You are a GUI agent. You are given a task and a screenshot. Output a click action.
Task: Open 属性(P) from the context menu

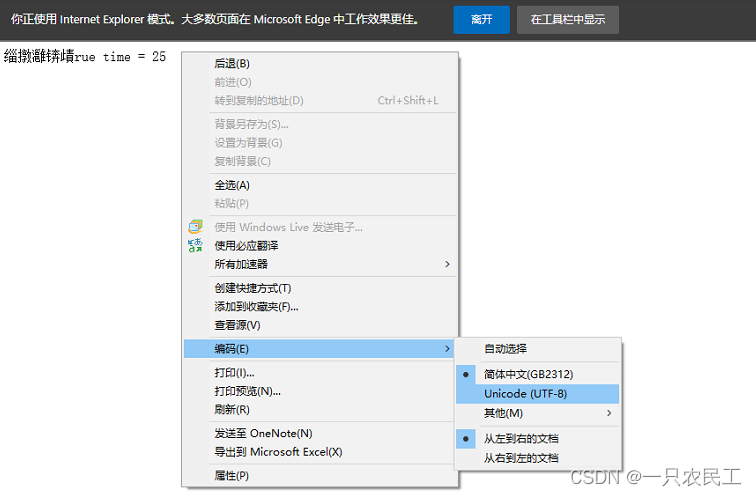pyautogui.click(x=320, y=476)
